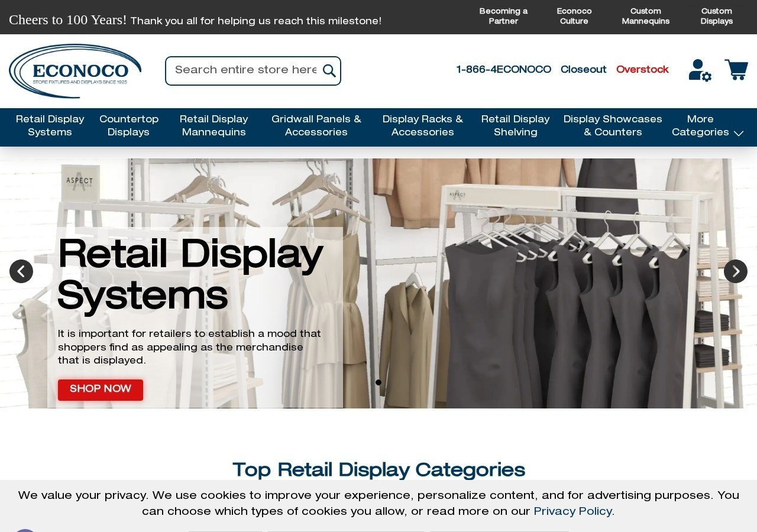Click the Privacy Policy link
Image resolution: width=757 pixels, height=532 pixels.
pos(572,511)
